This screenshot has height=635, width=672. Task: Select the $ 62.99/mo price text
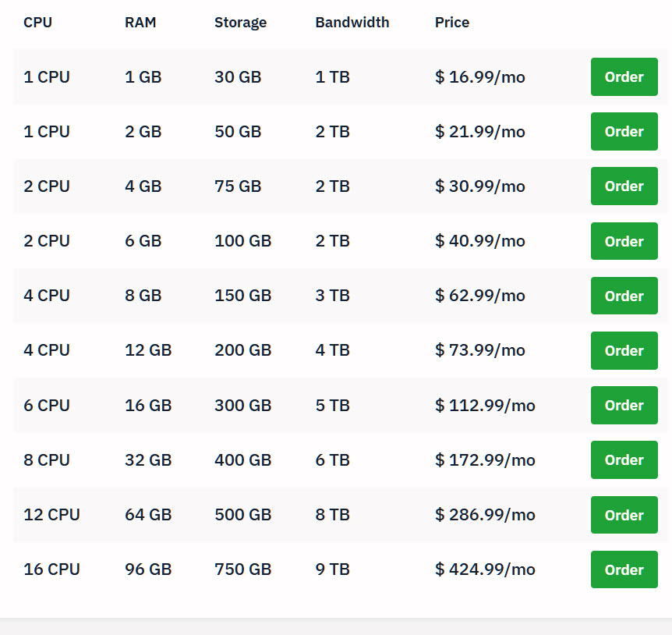point(480,296)
